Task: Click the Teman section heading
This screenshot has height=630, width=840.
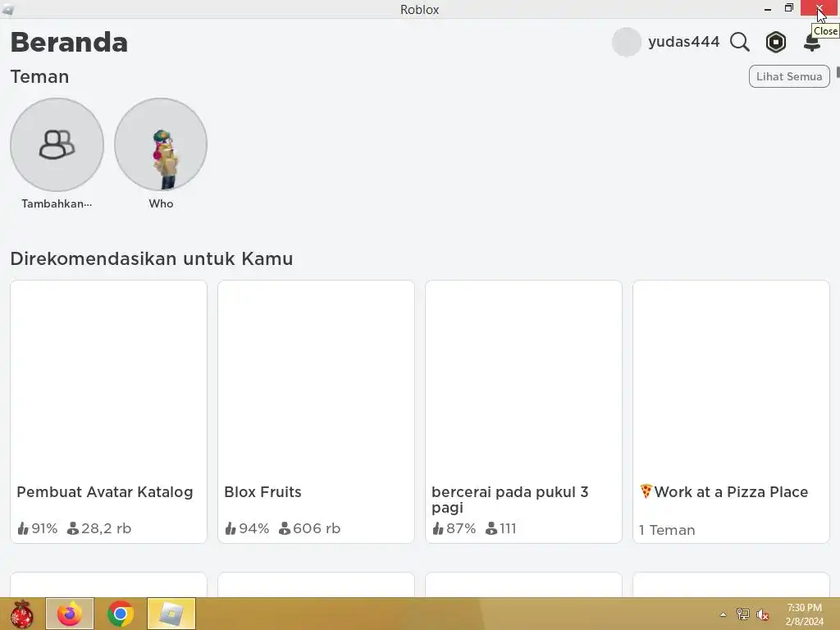Action: pos(39,76)
